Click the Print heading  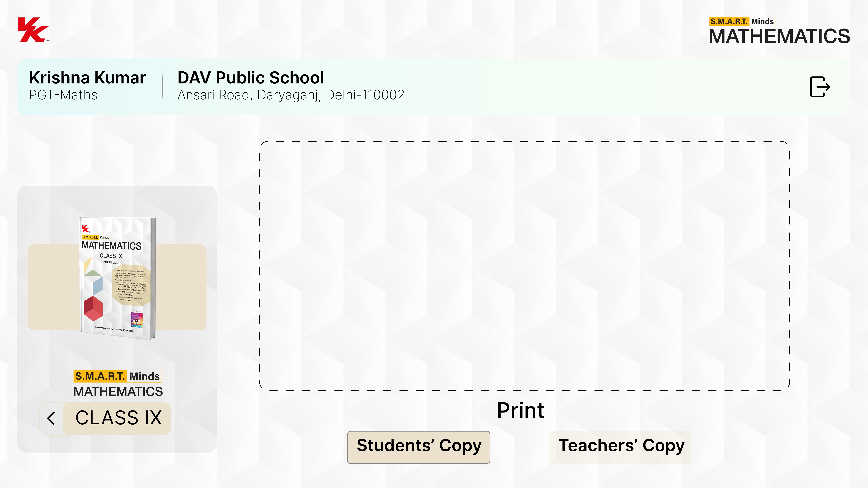520,411
